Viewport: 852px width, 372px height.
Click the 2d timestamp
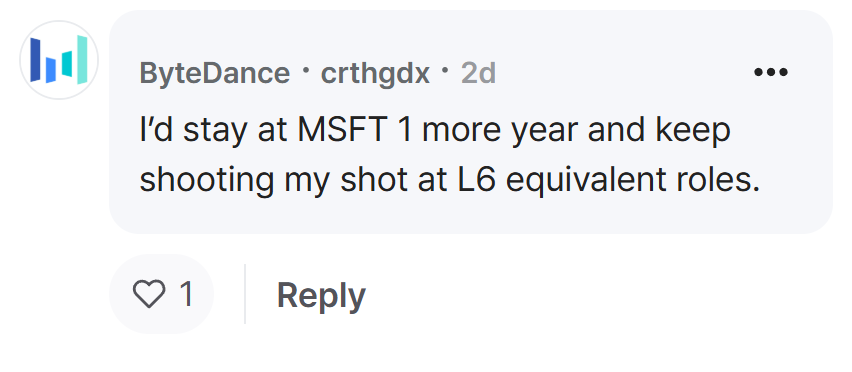pyautogui.click(x=478, y=73)
